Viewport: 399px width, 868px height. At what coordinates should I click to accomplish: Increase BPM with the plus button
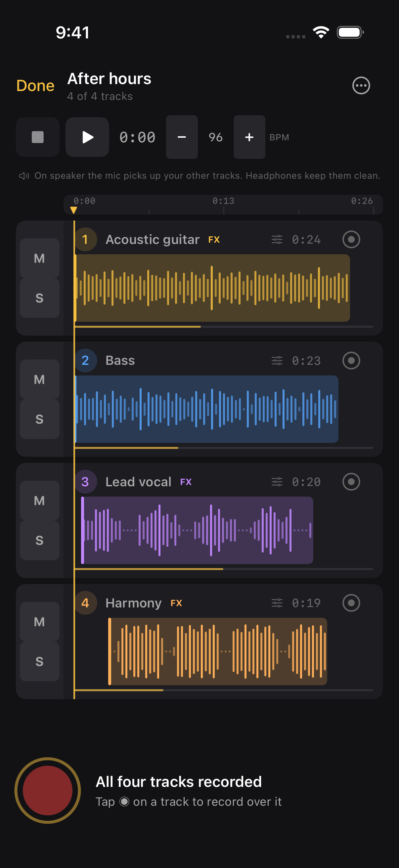(x=249, y=137)
